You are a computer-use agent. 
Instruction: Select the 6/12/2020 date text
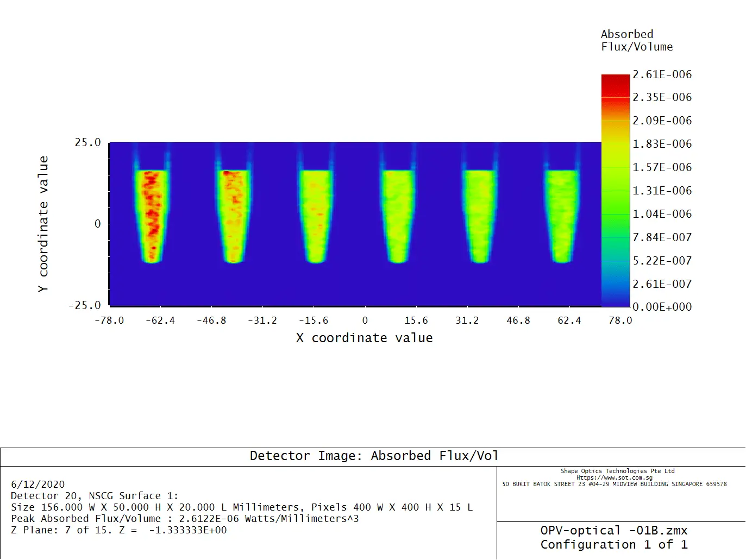tap(36, 484)
